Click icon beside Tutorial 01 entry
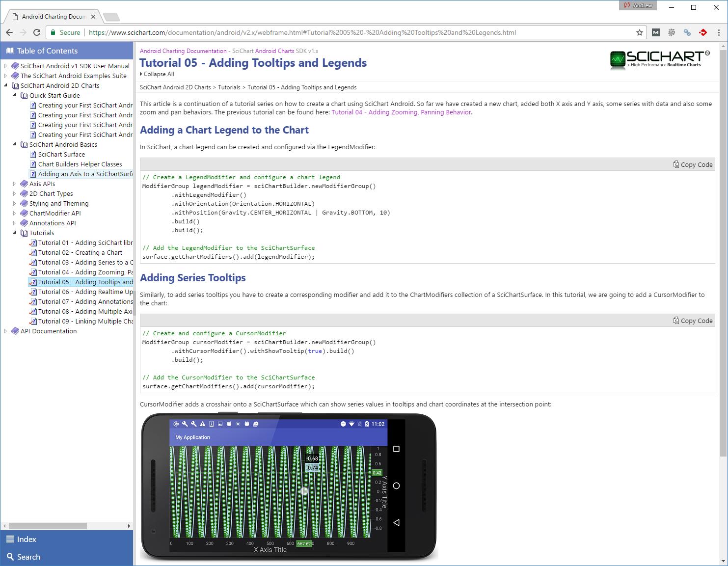 point(33,243)
